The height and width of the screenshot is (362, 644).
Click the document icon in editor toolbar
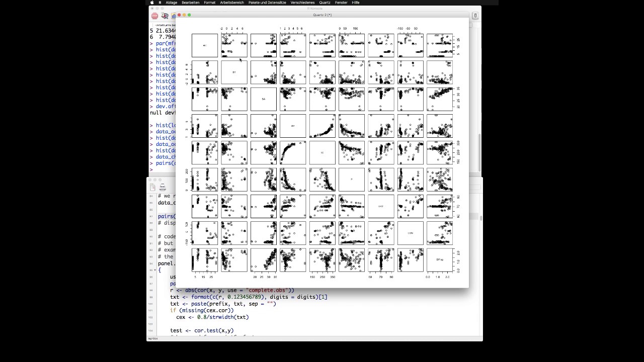point(153,187)
